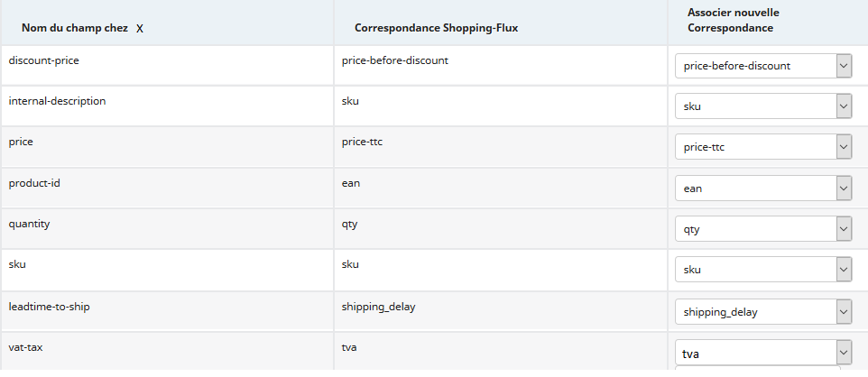Open the discount-price row's correspondence dropdown
868x377 pixels.
tap(763, 66)
